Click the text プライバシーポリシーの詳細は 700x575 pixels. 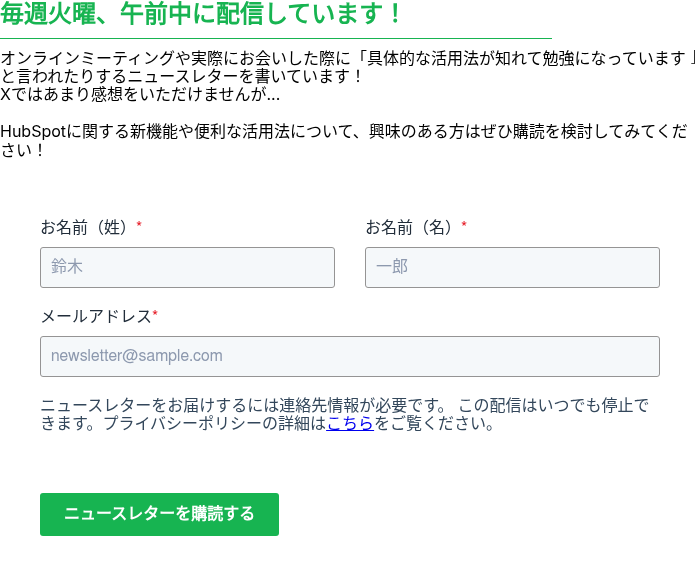click(215, 423)
